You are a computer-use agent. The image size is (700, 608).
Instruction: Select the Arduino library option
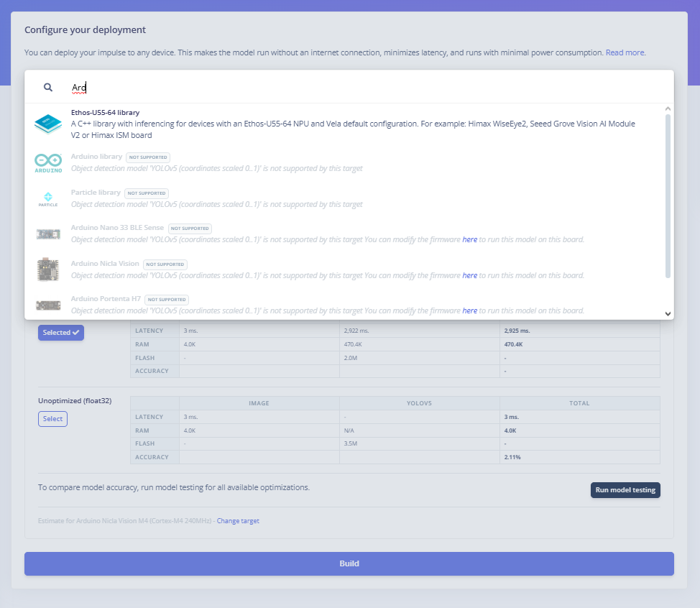coord(345,163)
